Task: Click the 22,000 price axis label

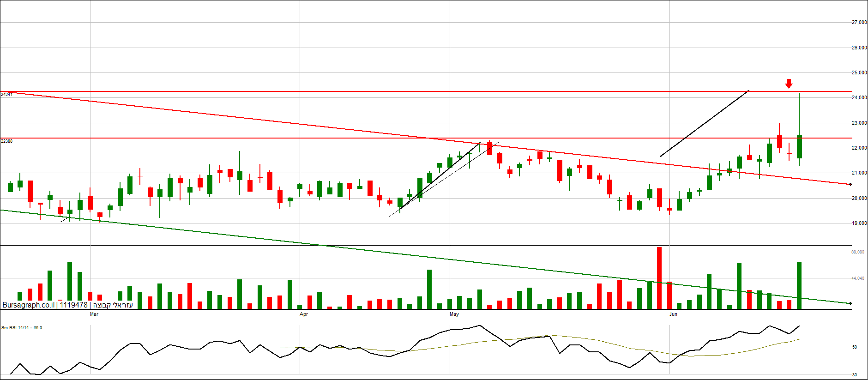Action: coord(859,148)
